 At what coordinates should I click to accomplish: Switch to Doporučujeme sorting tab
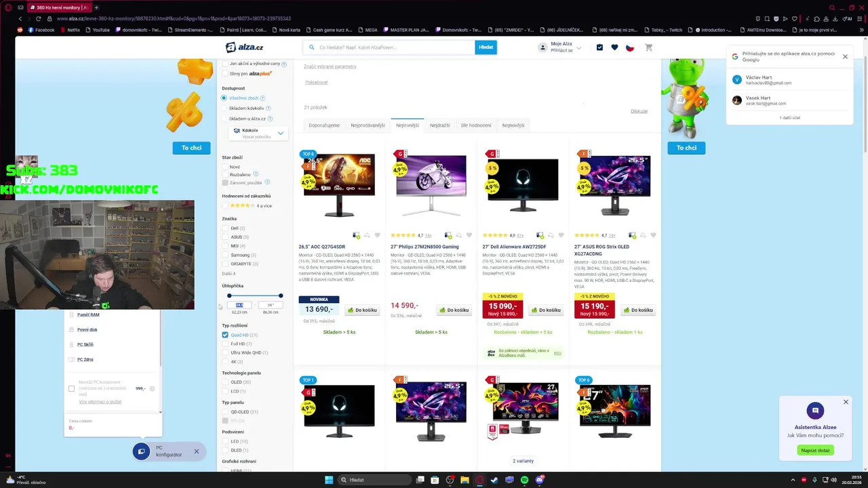coord(324,125)
